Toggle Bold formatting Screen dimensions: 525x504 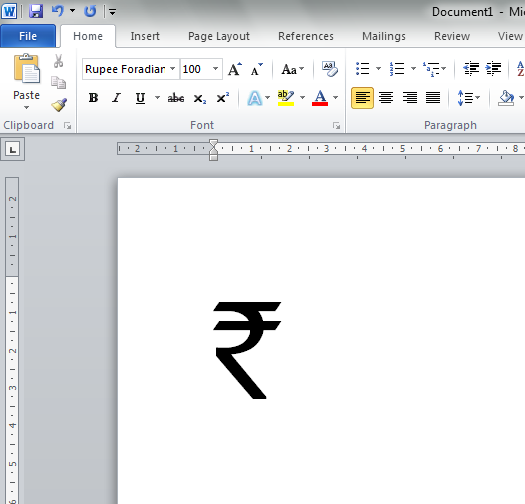[93, 98]
